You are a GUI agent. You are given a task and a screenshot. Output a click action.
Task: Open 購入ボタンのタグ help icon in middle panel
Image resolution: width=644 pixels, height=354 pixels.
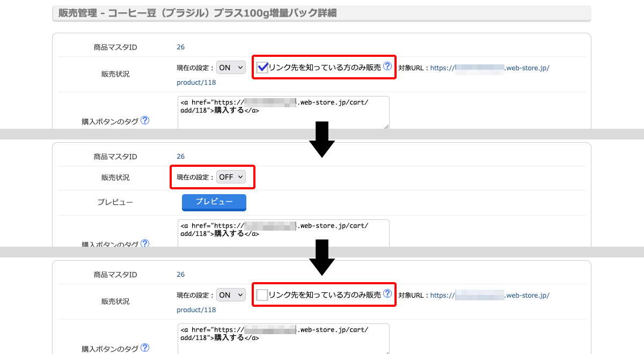coord(145,244)
